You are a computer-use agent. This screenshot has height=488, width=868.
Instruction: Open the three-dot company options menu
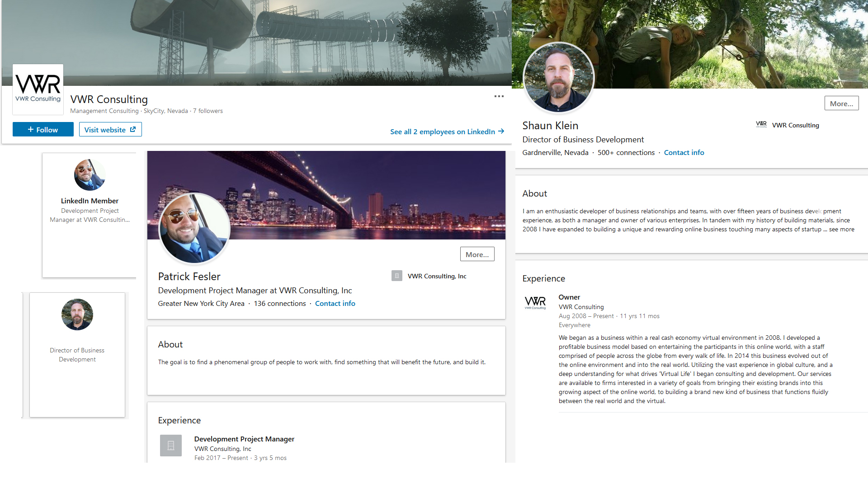tap(499, 96)
